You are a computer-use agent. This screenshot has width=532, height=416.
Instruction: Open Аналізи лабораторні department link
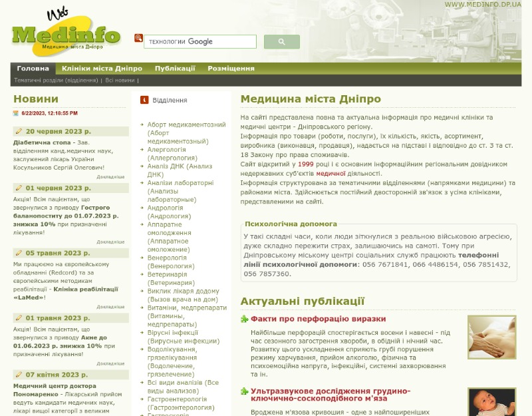180,191
